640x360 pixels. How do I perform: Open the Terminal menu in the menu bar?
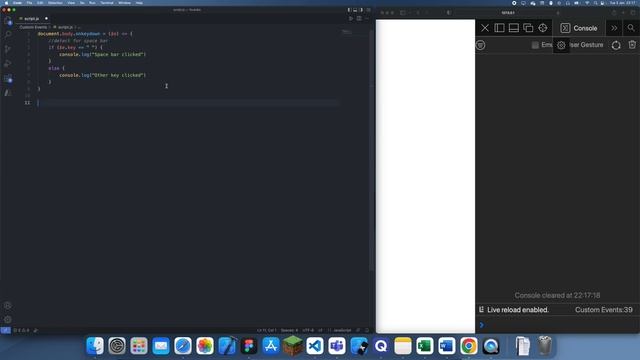(x=107, y=3)
